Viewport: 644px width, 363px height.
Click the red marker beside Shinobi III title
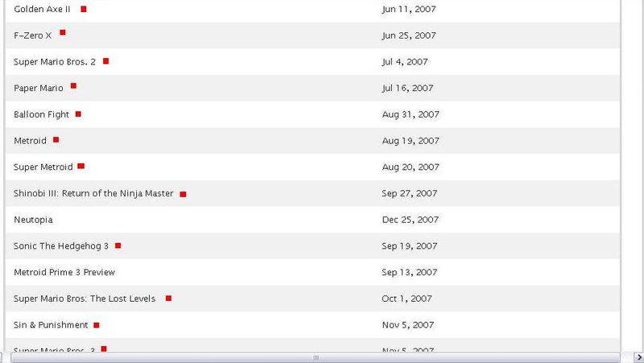coord(184,194)
